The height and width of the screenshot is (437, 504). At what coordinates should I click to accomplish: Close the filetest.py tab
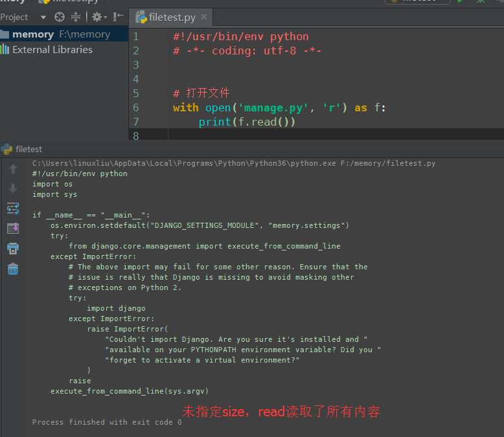pos(204,17)
